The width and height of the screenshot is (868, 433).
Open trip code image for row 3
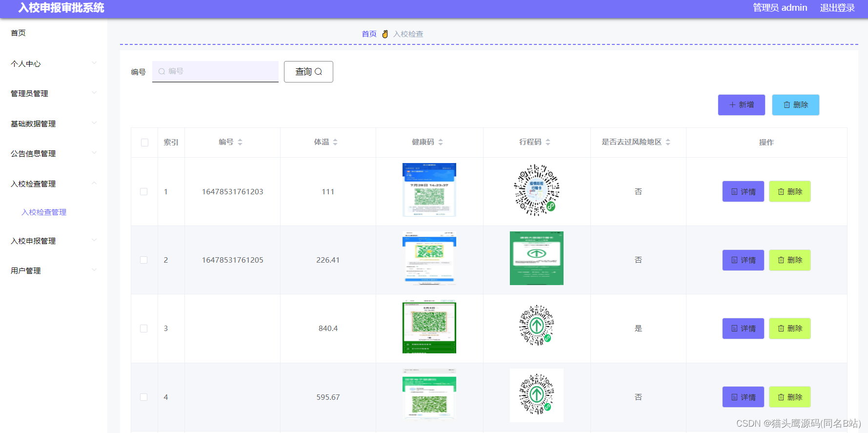(537, 326)
